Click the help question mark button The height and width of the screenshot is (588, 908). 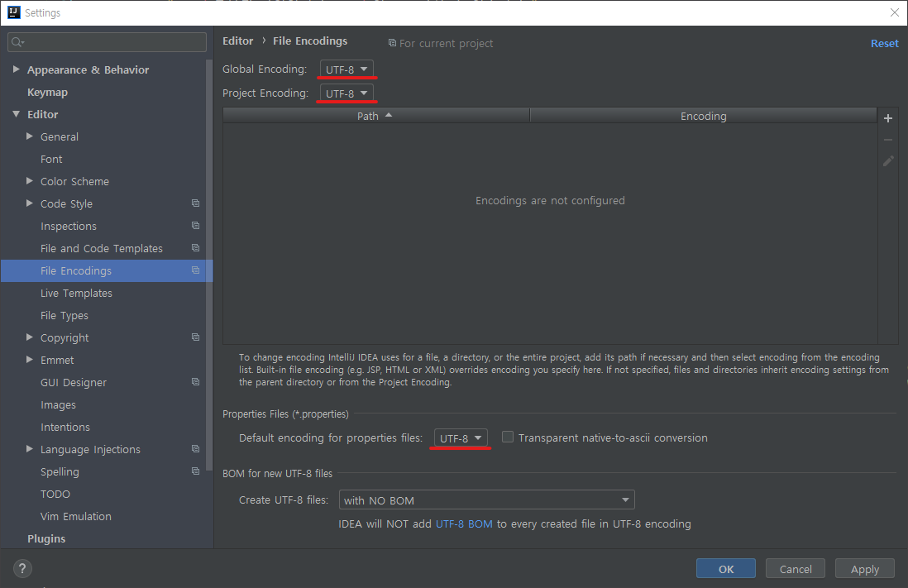(x=22, y=568)
